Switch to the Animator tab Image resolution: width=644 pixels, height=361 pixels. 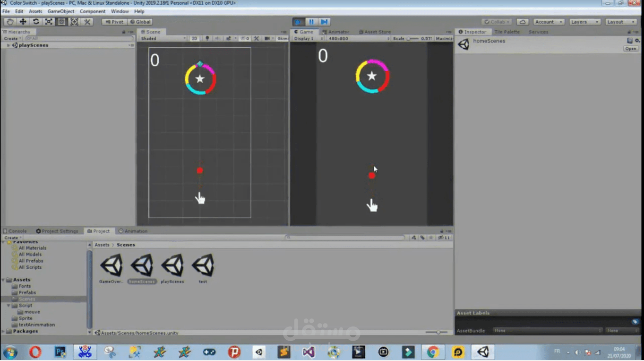click(335, 32)
